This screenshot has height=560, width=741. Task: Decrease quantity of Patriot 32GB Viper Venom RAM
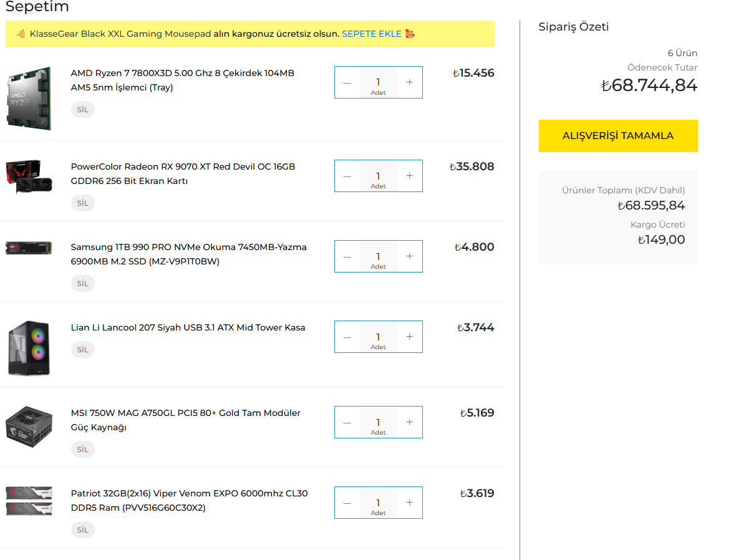347,503
